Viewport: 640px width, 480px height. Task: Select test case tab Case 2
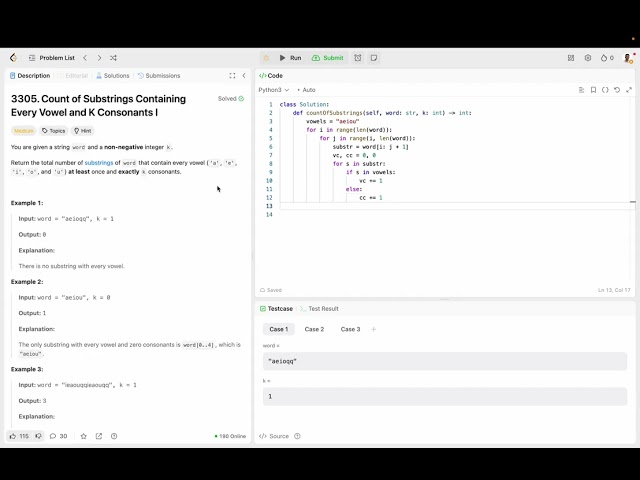point(314,329)
